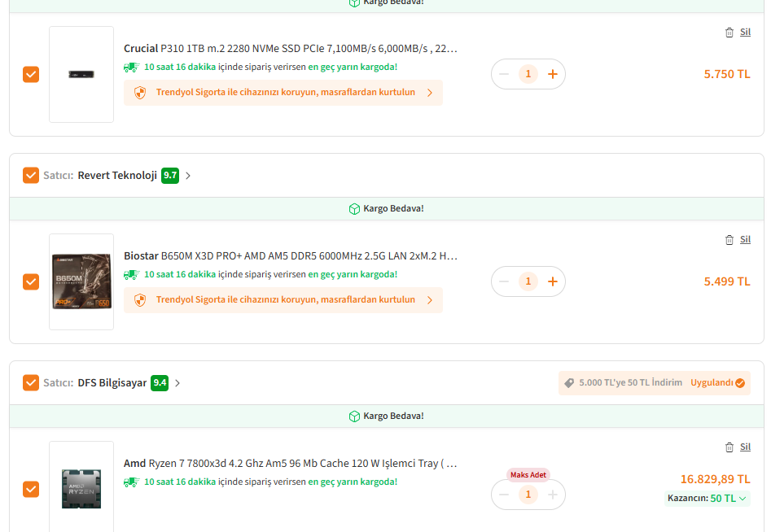Increase quantity of Crucial P310 SSD
The height and width of the screenshot is (532, 771).
pos(552,74)
